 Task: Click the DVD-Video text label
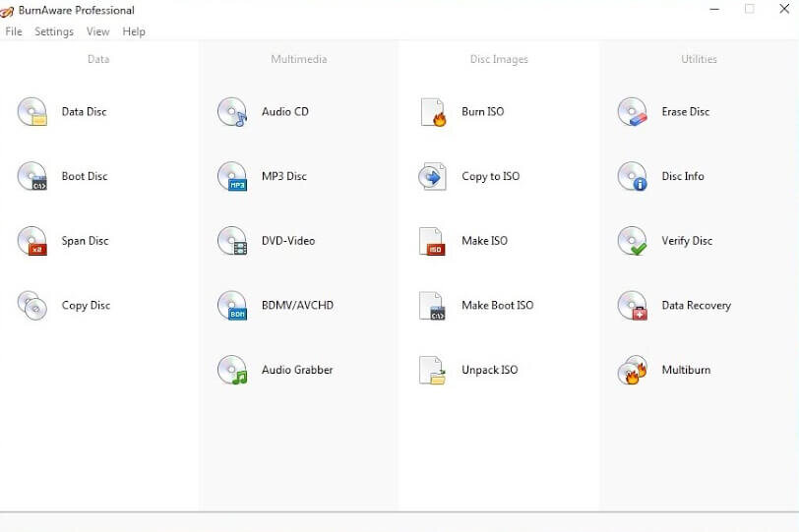click(288, 241)
